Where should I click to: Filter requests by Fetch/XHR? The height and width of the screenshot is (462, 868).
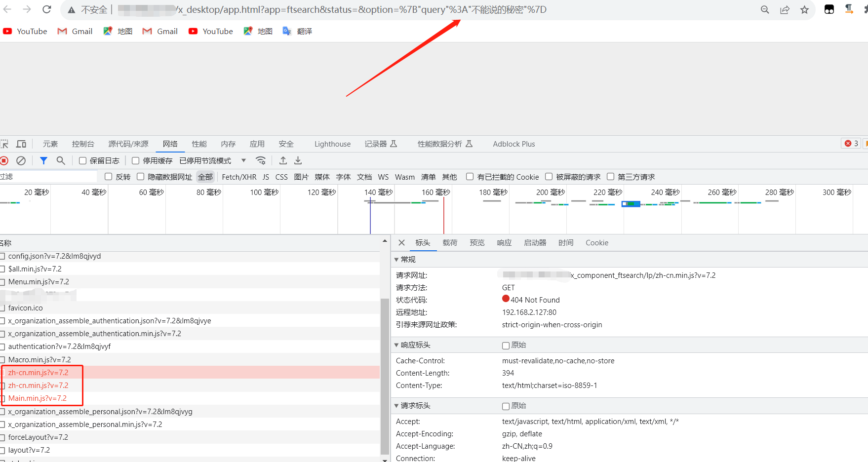(239, 177)
